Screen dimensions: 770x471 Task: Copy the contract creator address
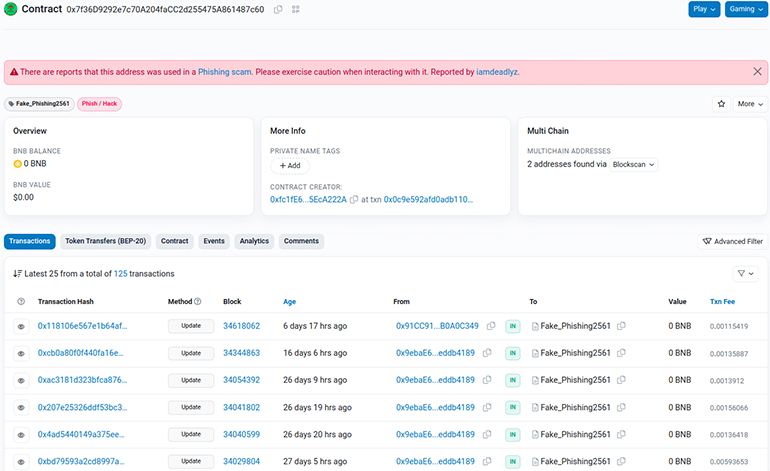pos(354,199)
